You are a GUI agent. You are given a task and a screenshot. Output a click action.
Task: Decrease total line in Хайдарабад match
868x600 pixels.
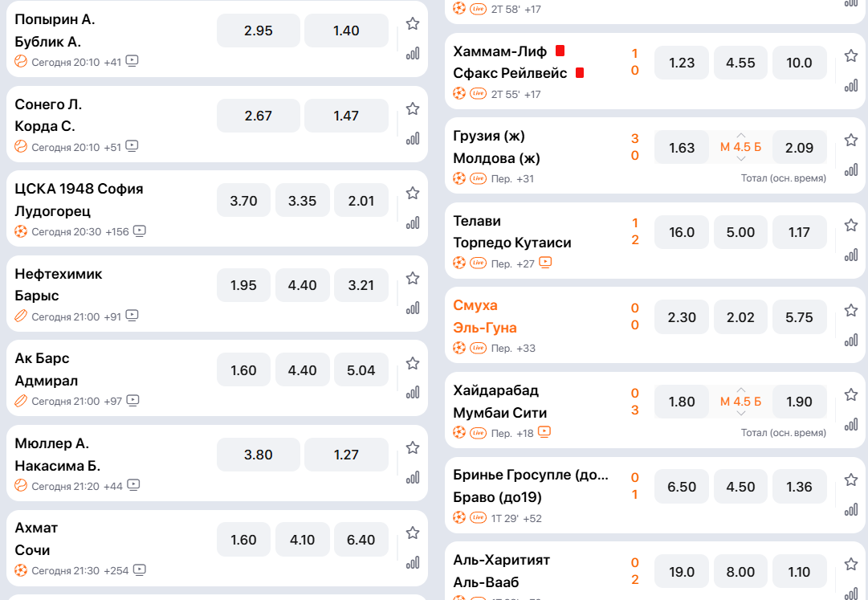(741, 414)
